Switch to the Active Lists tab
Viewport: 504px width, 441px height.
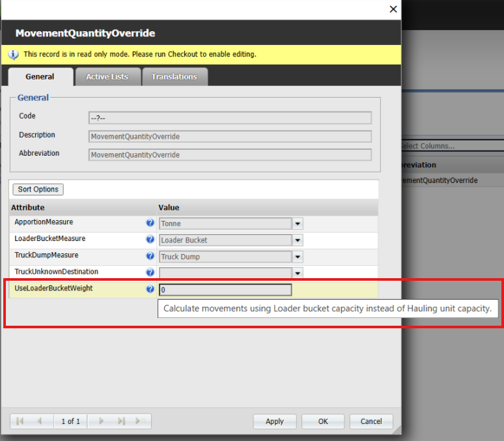(x=107, y=77)
